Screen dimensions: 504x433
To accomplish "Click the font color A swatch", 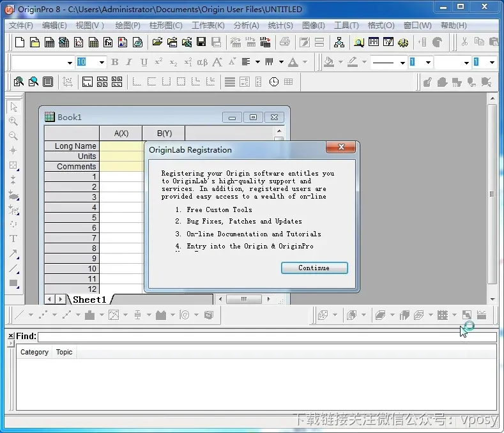I will point(293,62).
